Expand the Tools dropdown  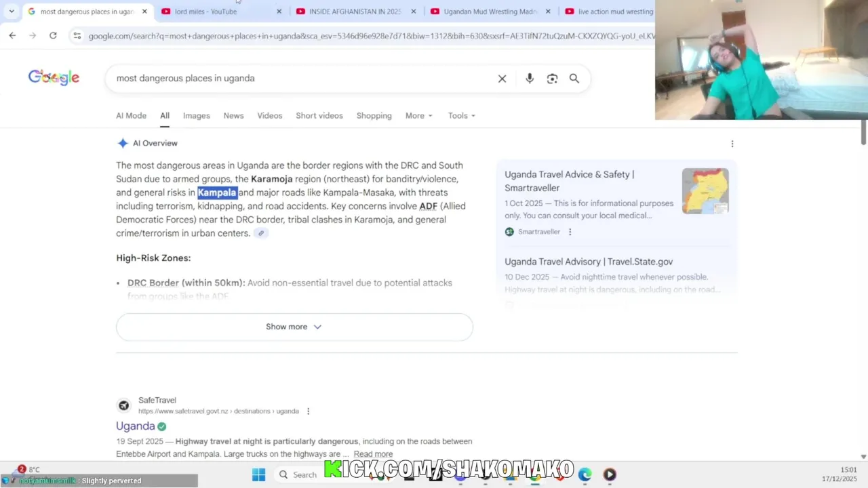[x=461, y=116]
